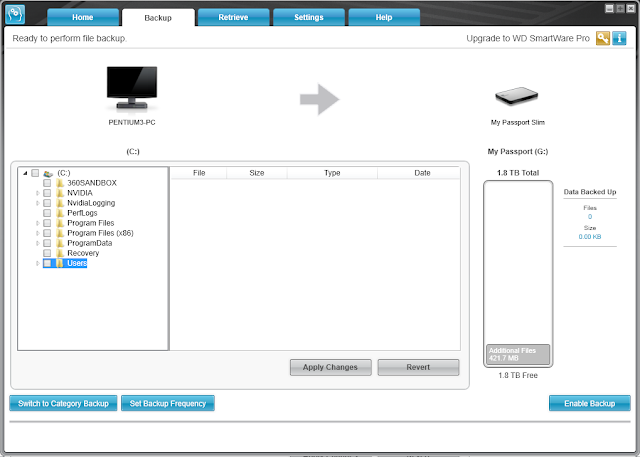This screenshot has height=457, width=640.
Task: Check the NVIDIA folder checkbox
Action: [47, 193]
